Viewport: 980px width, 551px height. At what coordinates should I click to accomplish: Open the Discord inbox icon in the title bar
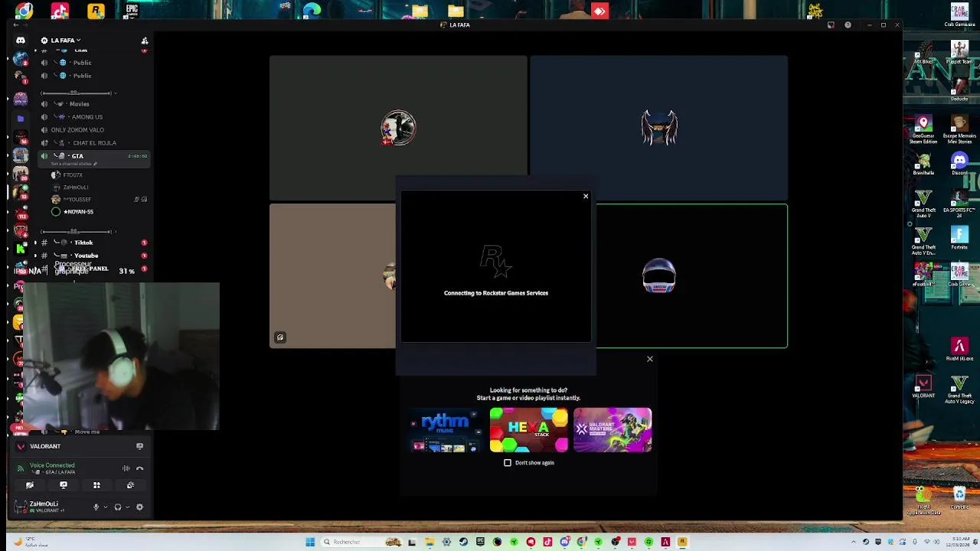831,25
